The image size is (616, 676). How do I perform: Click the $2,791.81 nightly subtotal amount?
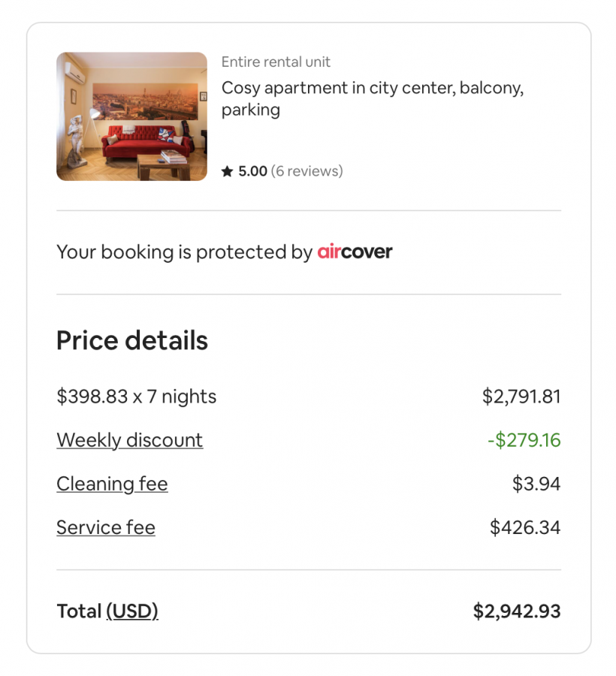pyautogui.click(x=521, y=397)
